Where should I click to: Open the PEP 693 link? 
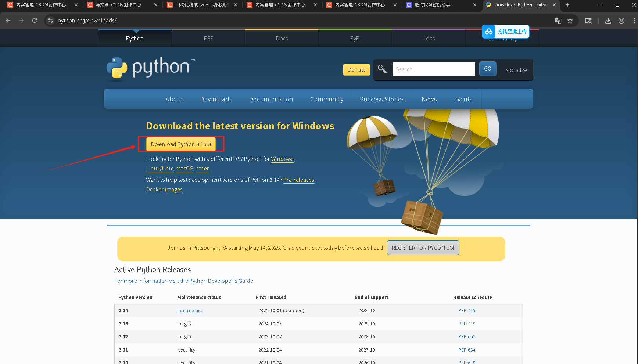click(467, 336)
